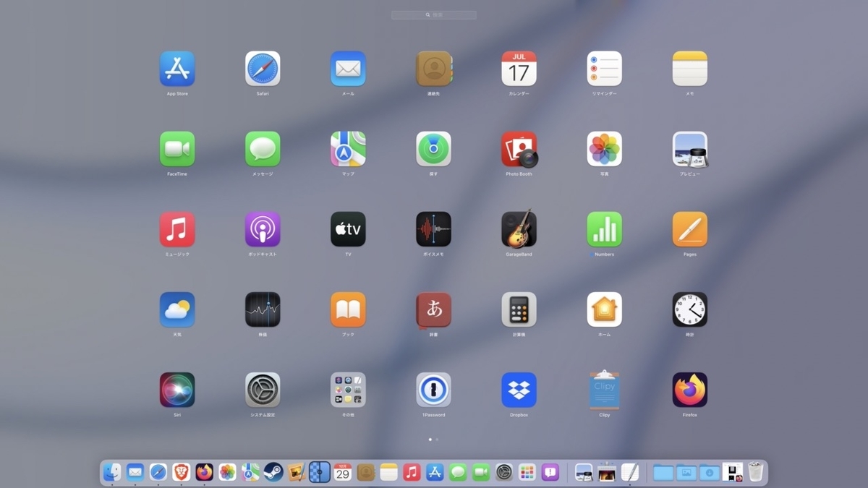The width and height of the screenshot is (868, 488).
Task: Open the メモ notes app in Launchpad
Action: 689,69
